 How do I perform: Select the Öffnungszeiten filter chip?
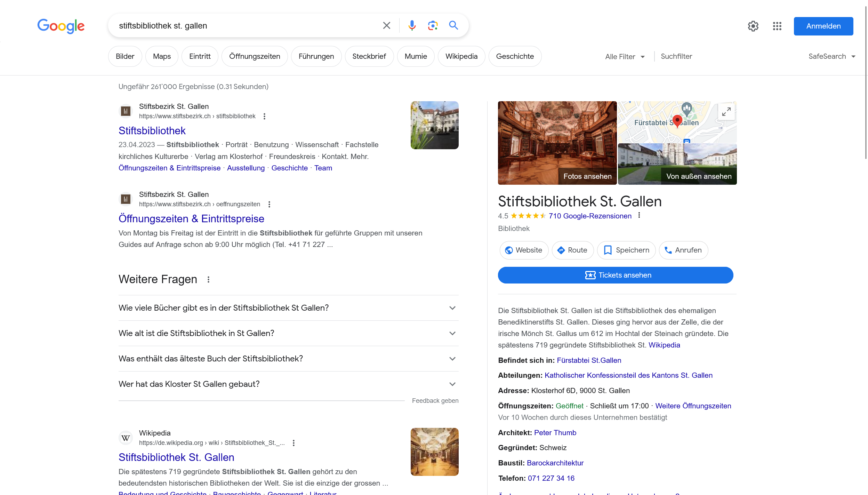coord(254,56)
